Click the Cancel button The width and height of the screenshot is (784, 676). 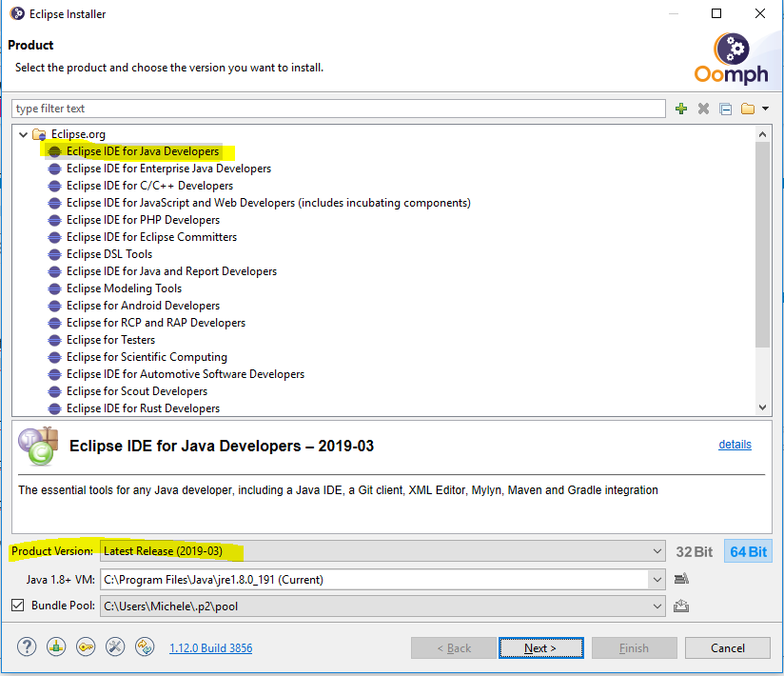click(x=728, y=648)
